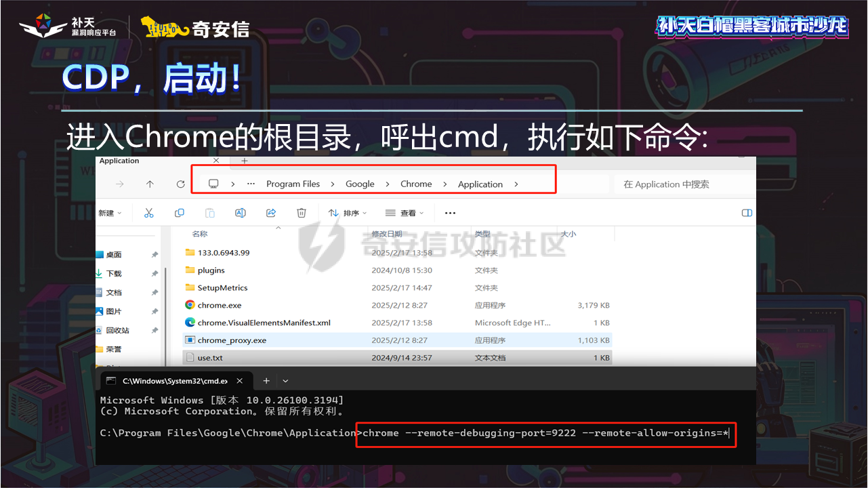Navigate to Google breadcrumb
The image size is (868, 488).
click(x=360, y=184)
